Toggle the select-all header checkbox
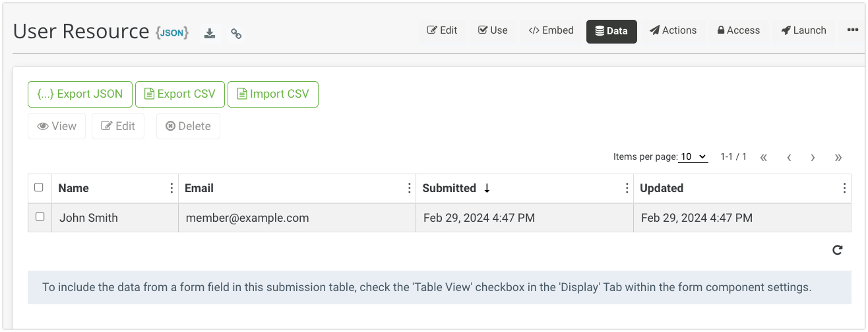The height and width of the screenshot is (332, 868). pyautogui.click(x=39, y=187)
